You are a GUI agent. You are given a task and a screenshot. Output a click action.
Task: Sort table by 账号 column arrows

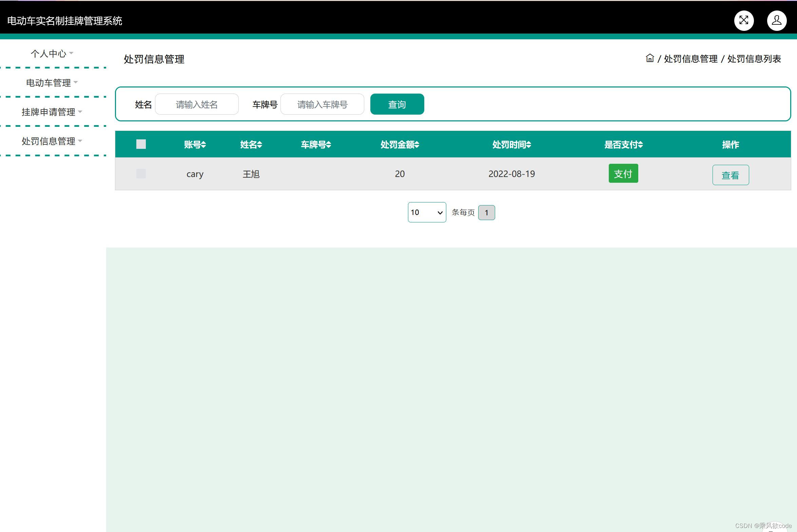click(x=203, y=145)
